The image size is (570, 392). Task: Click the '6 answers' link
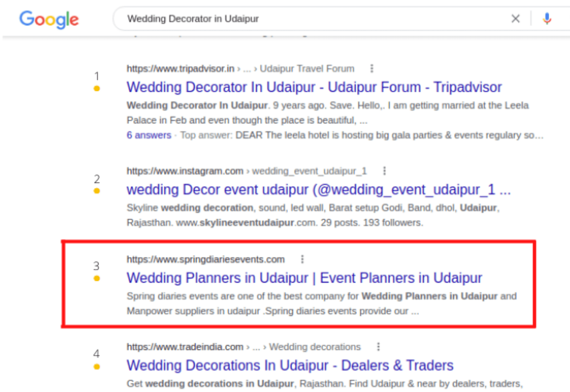pyautogui.click(x=149, y=135)
